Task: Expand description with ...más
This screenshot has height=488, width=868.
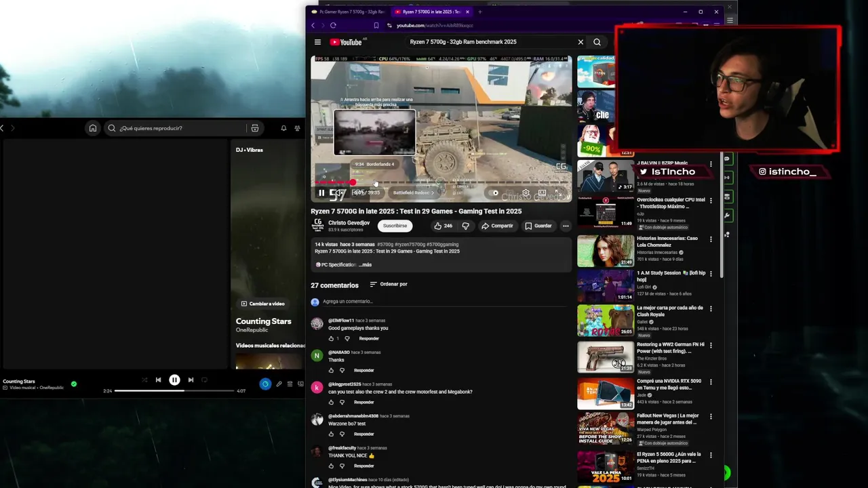Action: 365,265
